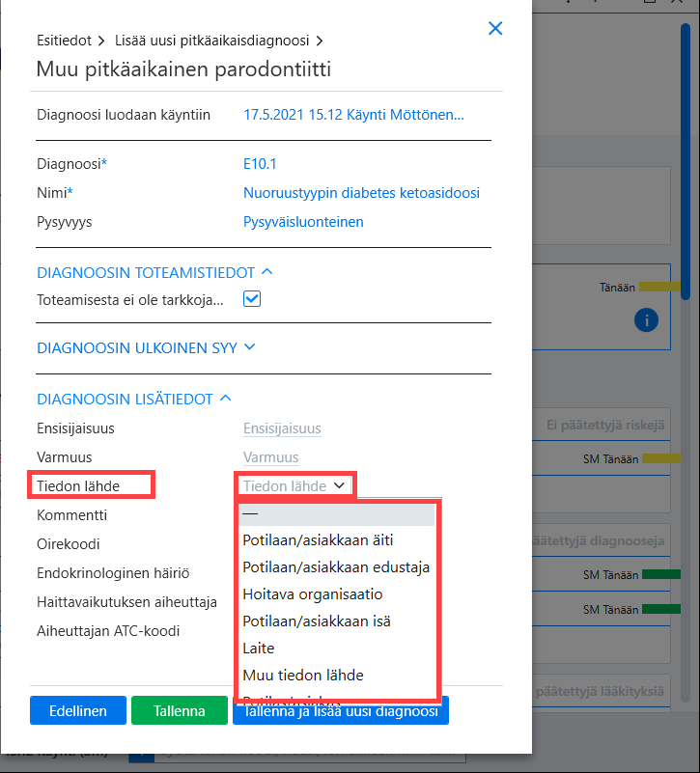The image size is (700, 773).
Task: Collapse DIAGNOOSIN LISÄTIEDOT section
Action: point(133,399)
